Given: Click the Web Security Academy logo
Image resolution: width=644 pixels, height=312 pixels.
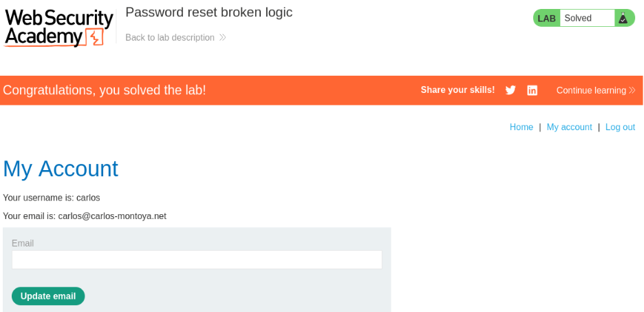Looking at the screenshot, I should [58, 28].
